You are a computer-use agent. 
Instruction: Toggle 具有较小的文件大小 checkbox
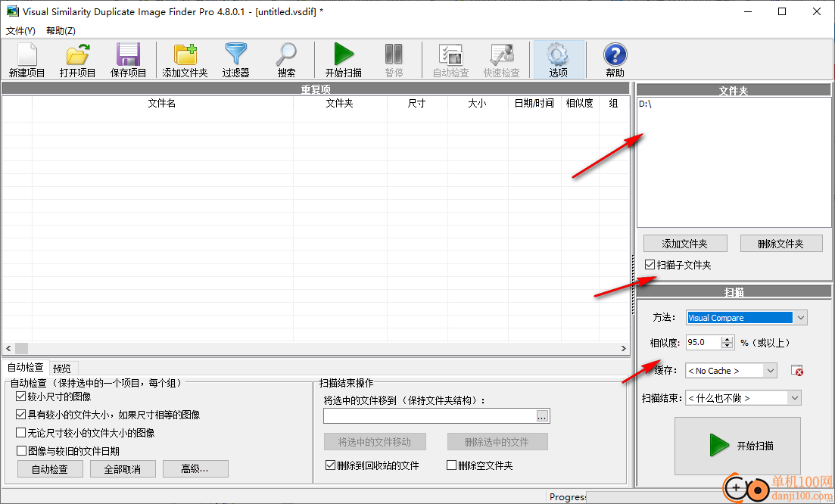(20, 415)
